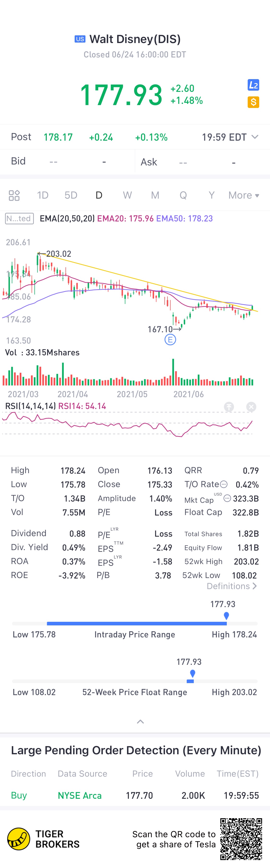Tap the Ask quote row
The height and width of the screenshot is (868, 270).
tap(202, 162)
